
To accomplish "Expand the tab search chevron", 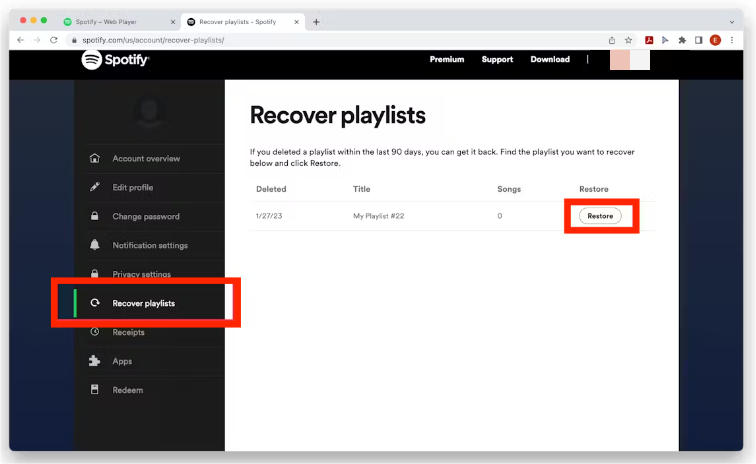I will 732,22.
